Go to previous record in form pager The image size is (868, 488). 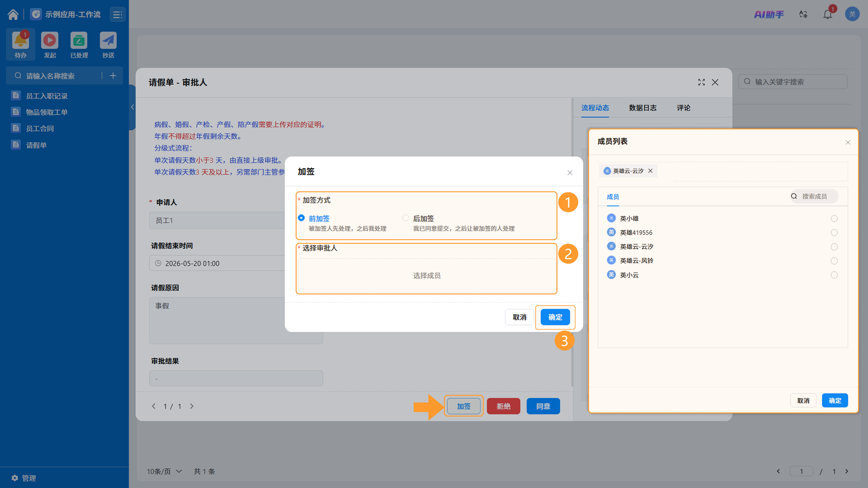pyautogui.click(x=154, y=406)
